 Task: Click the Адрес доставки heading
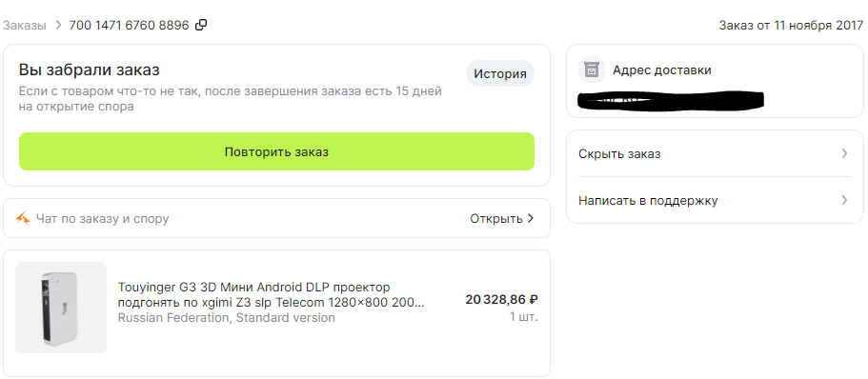[662, 70]
